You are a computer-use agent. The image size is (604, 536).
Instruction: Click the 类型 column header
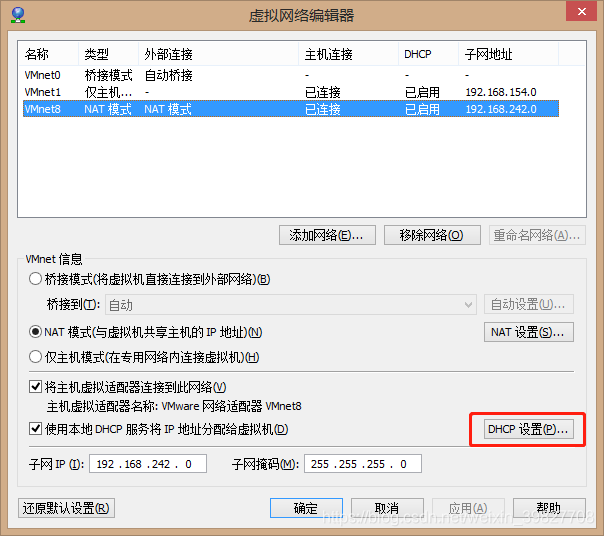pyautogui.click(x=109, y=54)
